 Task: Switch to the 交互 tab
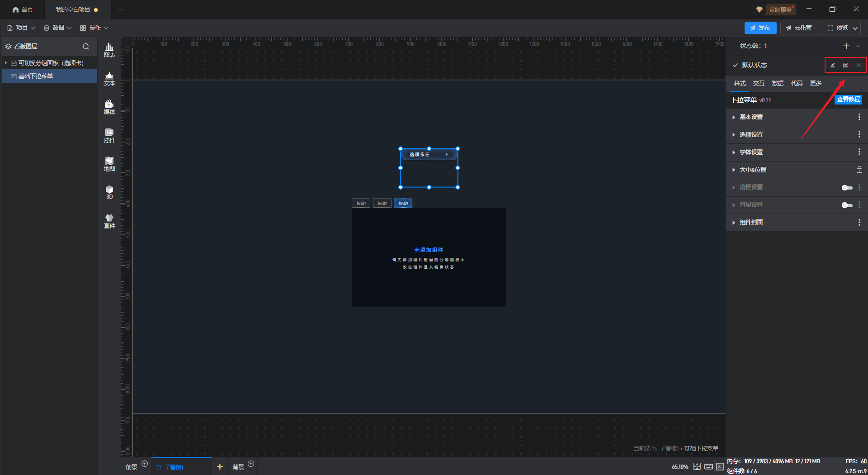pyautogui.click(x=759, y=83)
